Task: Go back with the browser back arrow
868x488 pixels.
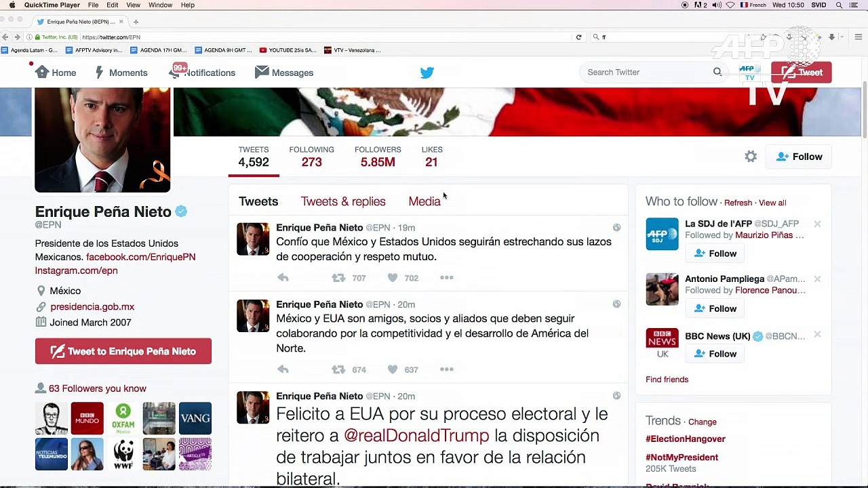Action: click(x=5, y=37)
